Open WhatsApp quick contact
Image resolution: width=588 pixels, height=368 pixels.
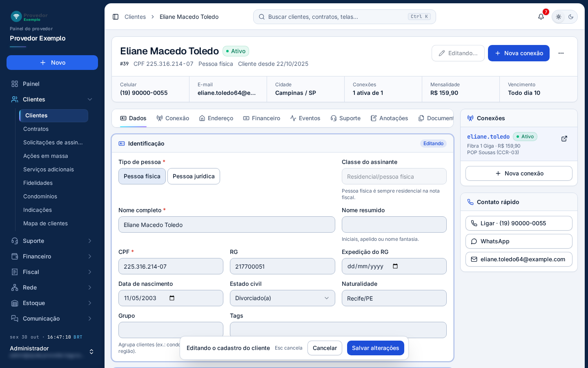[519, 241]
